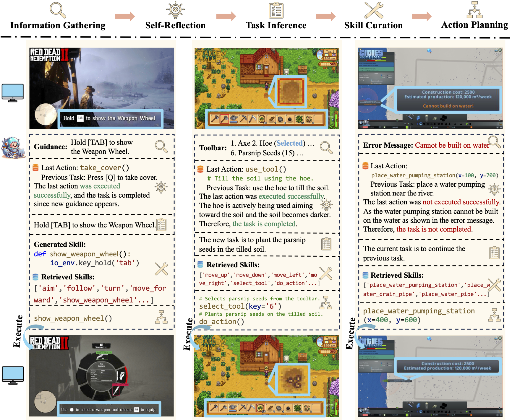512x420 pixels.
Task: Click the 'Execute' label beside the RDR2 column
Action: pyautogui.click(x=18, y=331)
